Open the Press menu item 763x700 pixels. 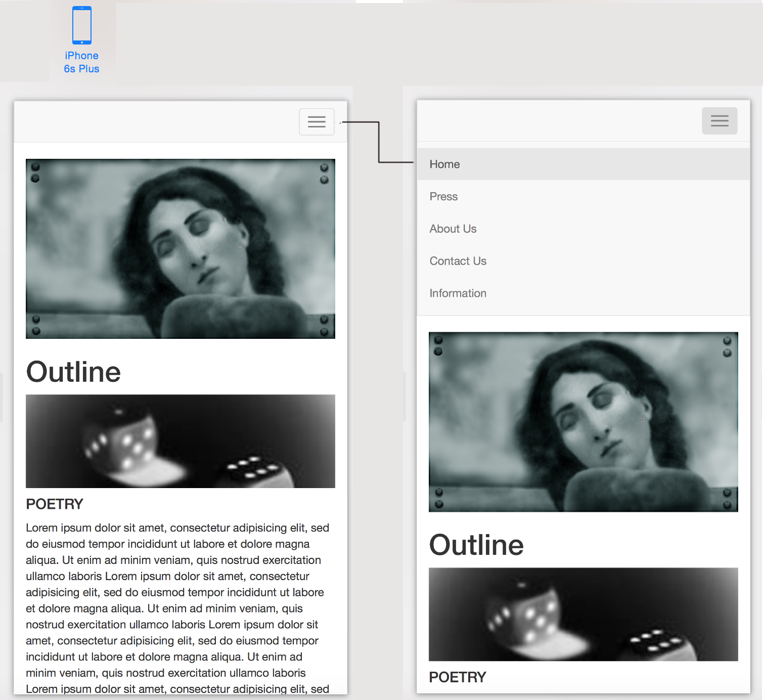coord(443,197)
